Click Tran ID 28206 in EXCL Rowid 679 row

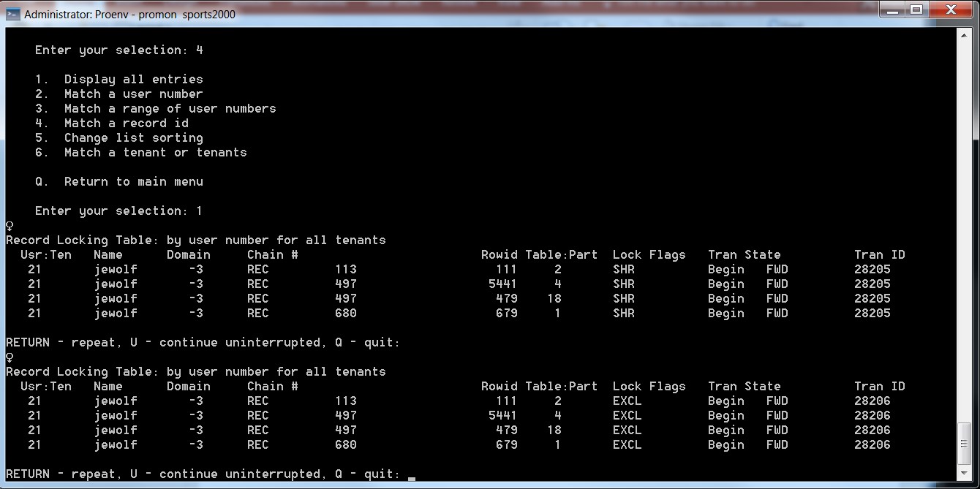coord(872,444)
